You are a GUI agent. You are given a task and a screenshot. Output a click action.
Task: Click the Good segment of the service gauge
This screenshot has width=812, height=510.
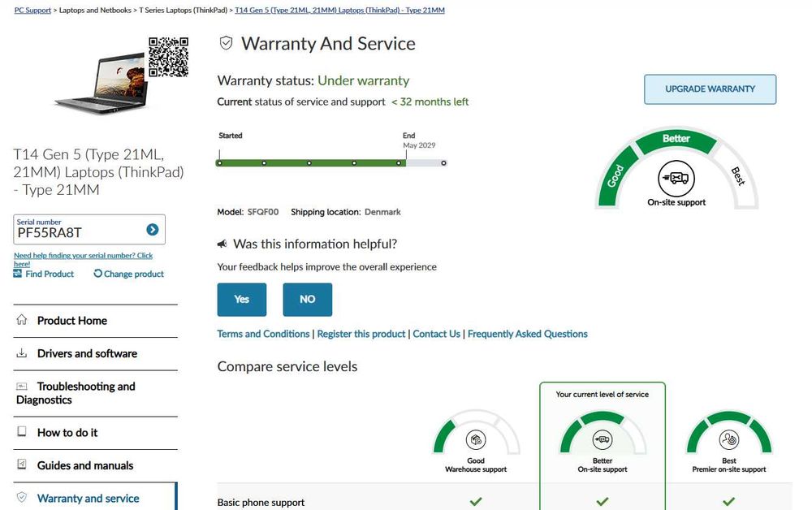click(616, 176)
